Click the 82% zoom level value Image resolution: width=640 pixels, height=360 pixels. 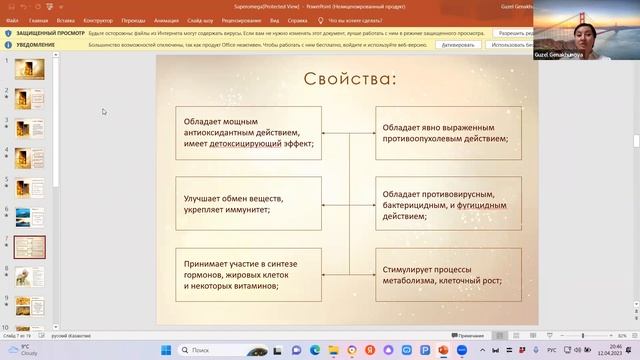pos(622,336)
